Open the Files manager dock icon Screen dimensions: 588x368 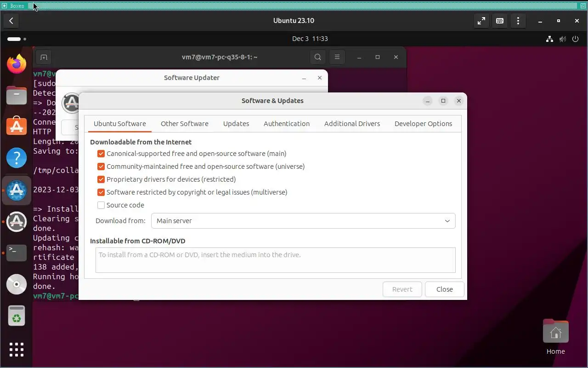point(17,95)
